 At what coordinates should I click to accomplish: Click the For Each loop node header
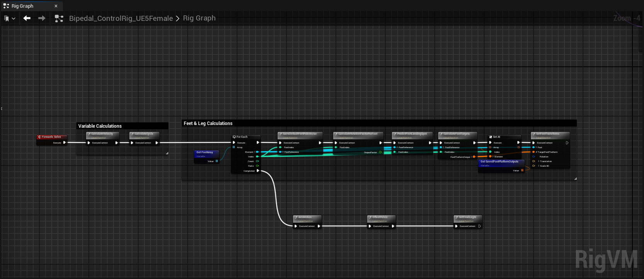point(246,137)
